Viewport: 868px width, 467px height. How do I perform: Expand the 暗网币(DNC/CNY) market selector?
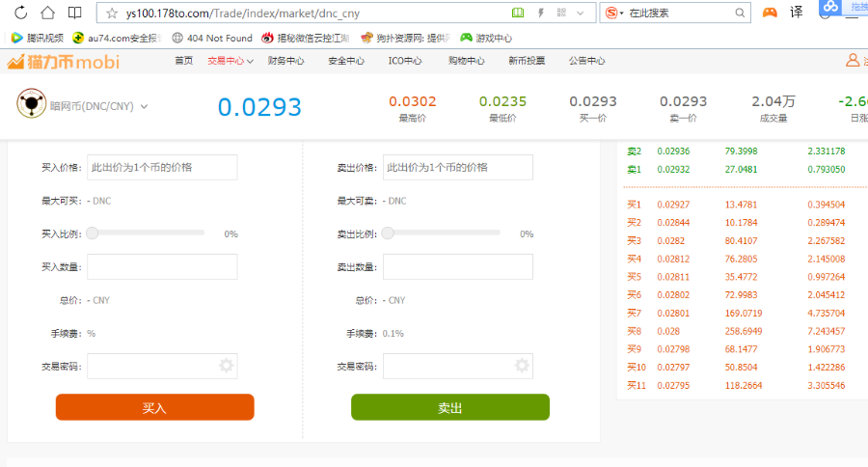coord(99,106)
